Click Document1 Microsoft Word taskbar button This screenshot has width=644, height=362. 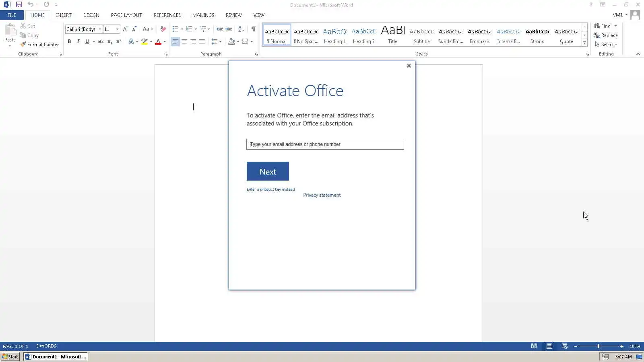55,357
